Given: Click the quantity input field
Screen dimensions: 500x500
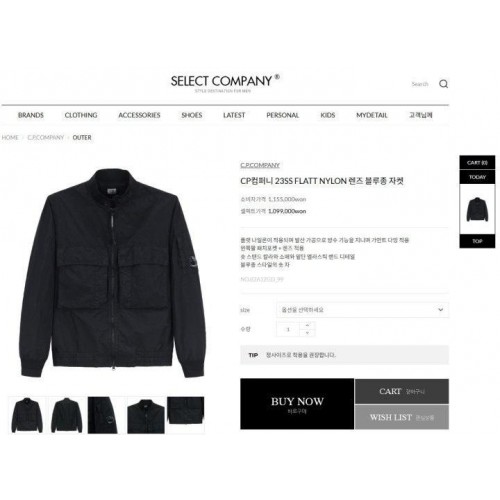Looking at the screenshot, I should point(288,329).
